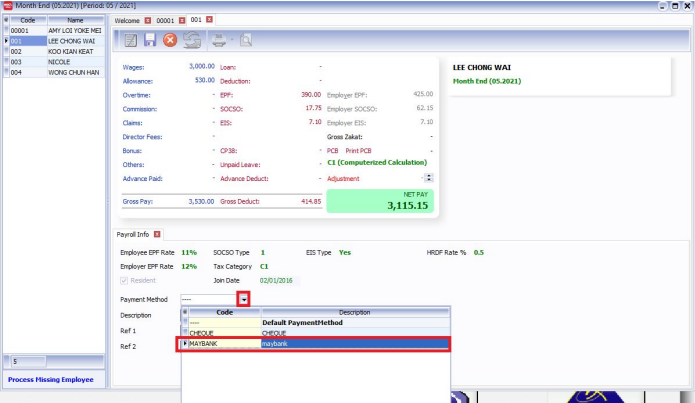Click the Refresh toolbar icon
The image size is (695, 403).
click(192, 40)
